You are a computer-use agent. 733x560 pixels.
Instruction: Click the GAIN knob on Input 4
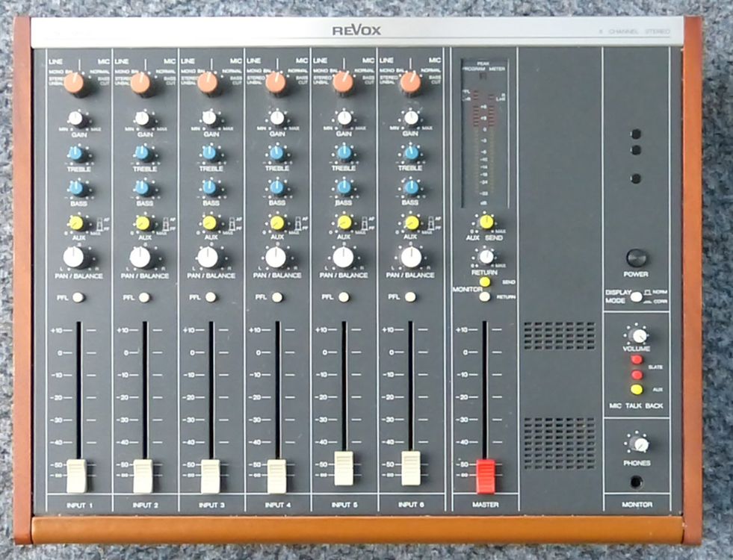[277, 118]
